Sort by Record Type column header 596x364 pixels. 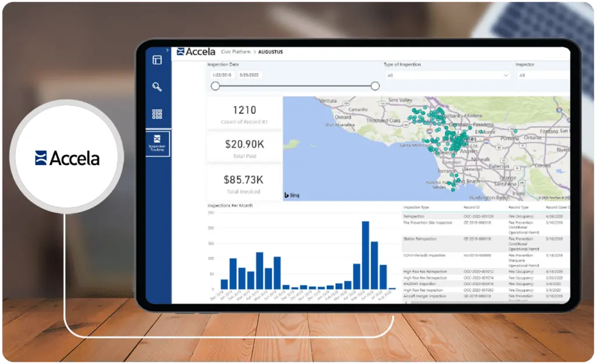click(519, 207)
